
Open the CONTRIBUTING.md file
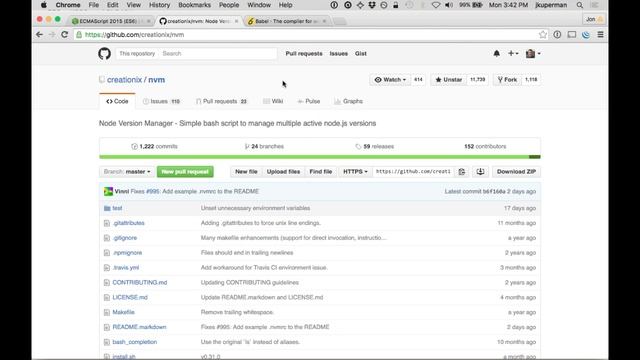click(x=140, y=282)
